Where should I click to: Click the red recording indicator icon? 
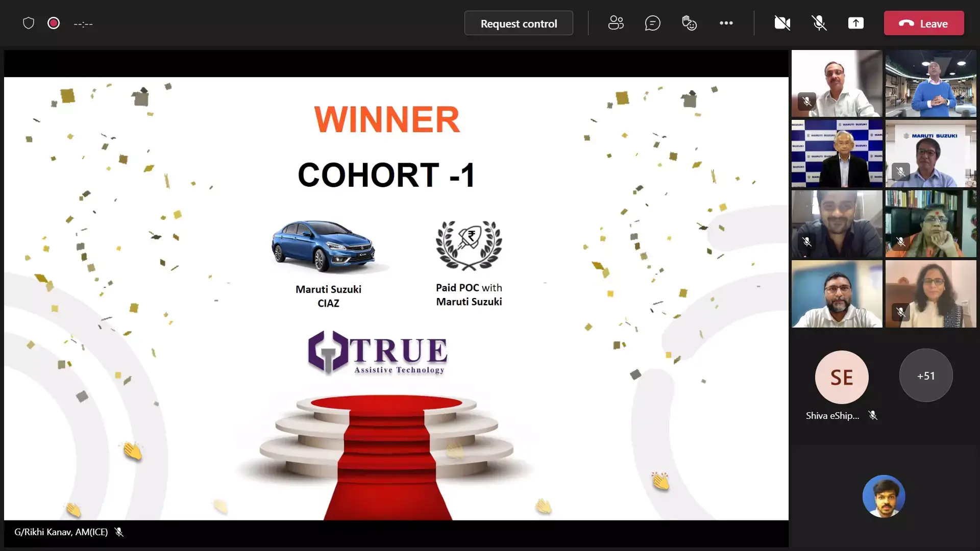click(54, 23)
